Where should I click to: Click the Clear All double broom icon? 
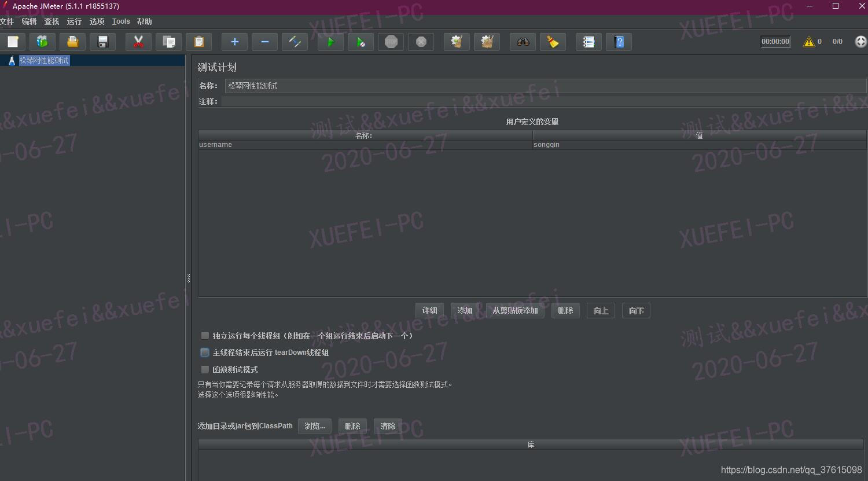[x=487, y=42]
